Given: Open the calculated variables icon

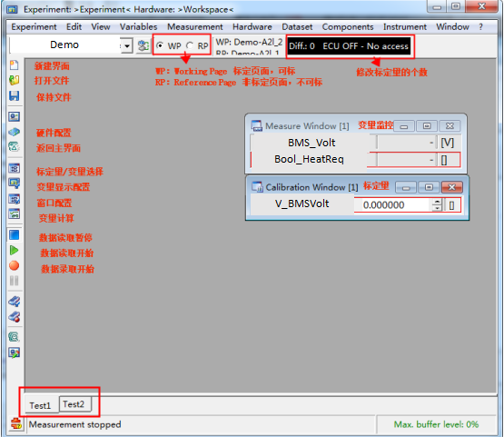Looking at the screenshot, I should tap(14, 214).
